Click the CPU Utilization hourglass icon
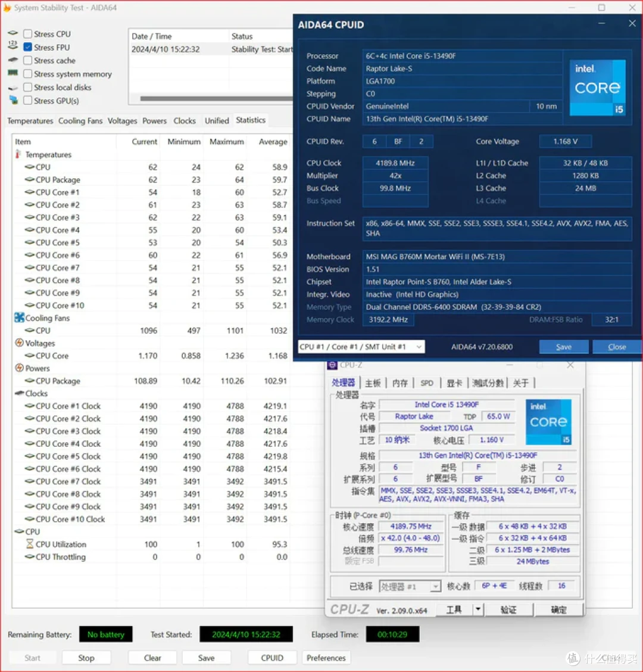Viewport: 643px width, 672px height. pyautogui.click(x=30, y=544)
